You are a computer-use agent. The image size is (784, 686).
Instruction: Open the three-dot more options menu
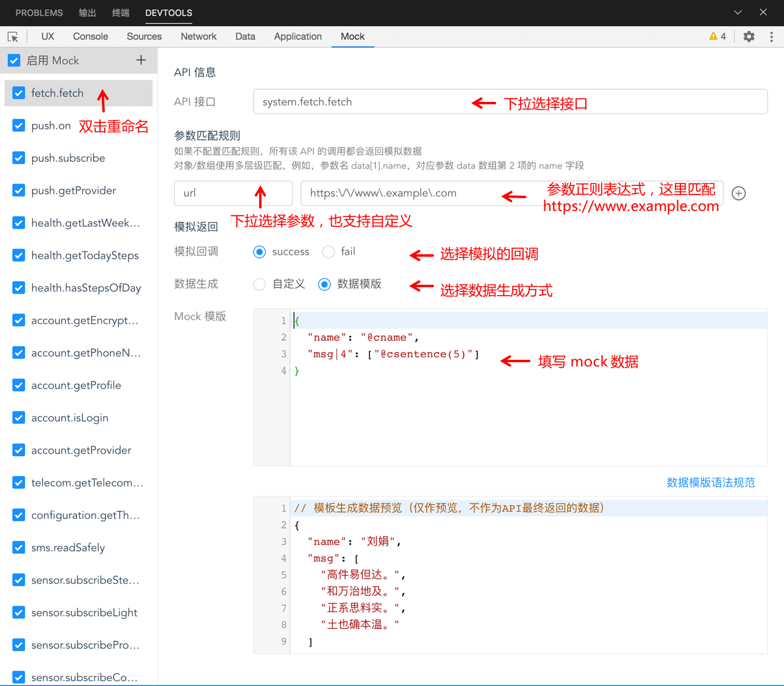[771, 37]
